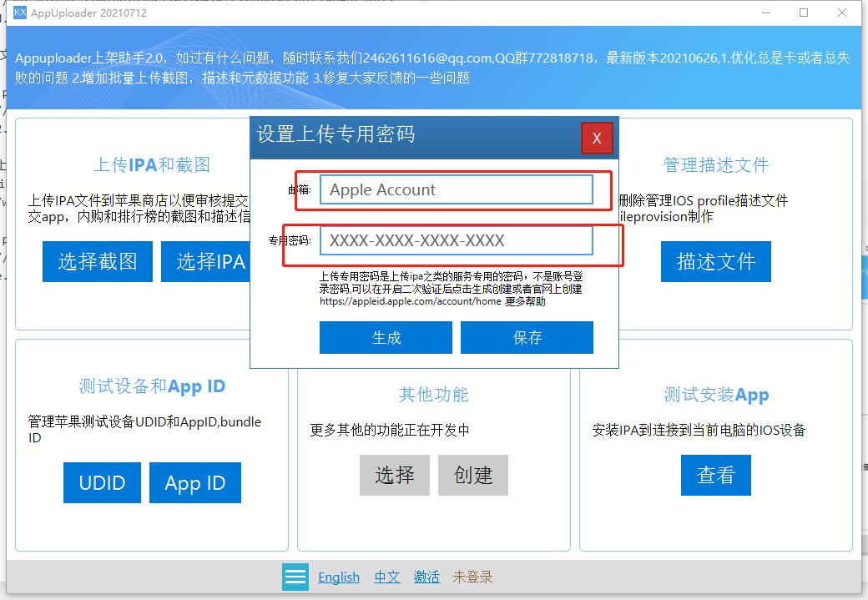Click the Apple Account email input field

click(x=457, y=190)
